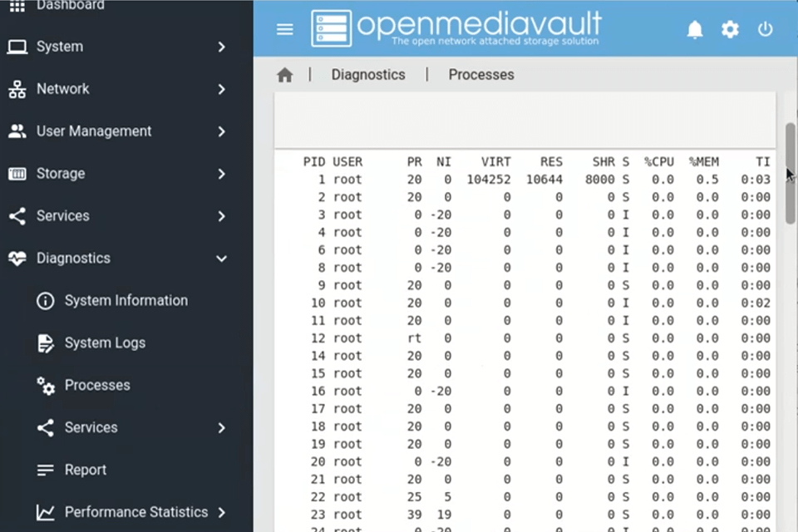
Task: Go to the Dashboard
Action: [x=70, y=7]
